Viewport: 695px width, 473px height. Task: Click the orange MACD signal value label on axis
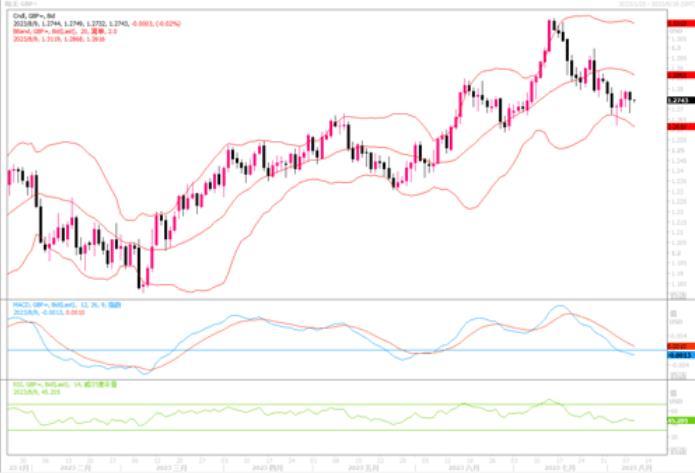coord(681,346)
